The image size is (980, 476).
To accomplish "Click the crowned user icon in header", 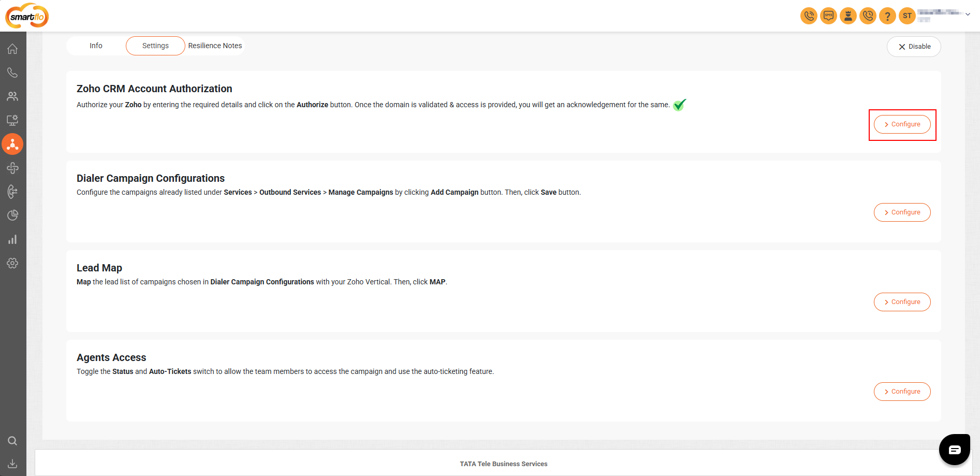I will (x=848, y=16).
